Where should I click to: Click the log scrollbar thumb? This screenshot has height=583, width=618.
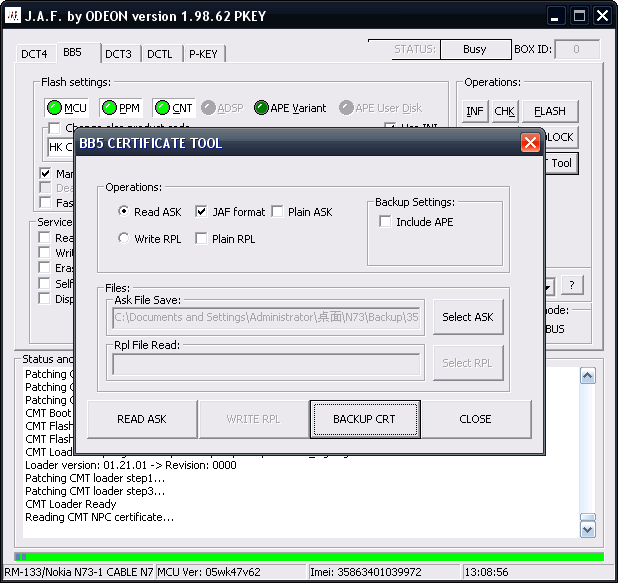coord(587,517)
